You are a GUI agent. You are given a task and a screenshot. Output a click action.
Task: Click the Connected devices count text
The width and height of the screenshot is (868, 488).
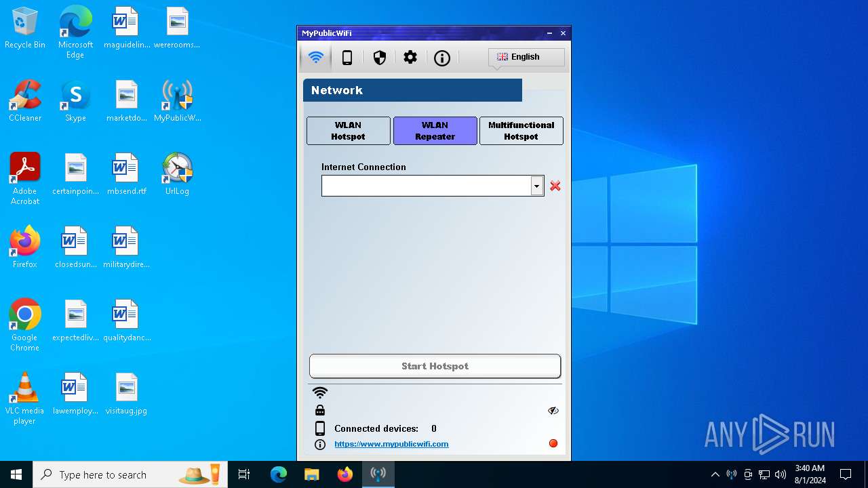click(x=385, y=428)
